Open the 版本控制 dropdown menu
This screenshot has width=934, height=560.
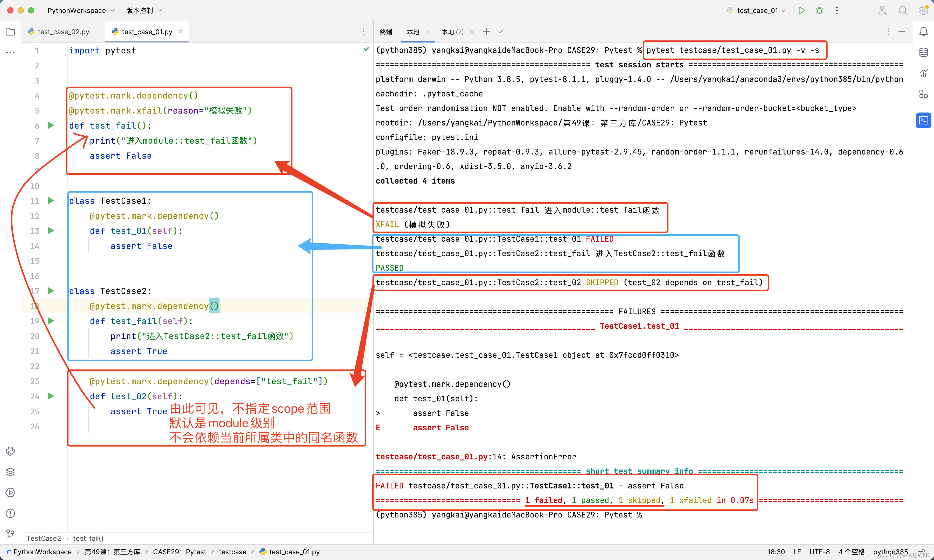point(144,11)
